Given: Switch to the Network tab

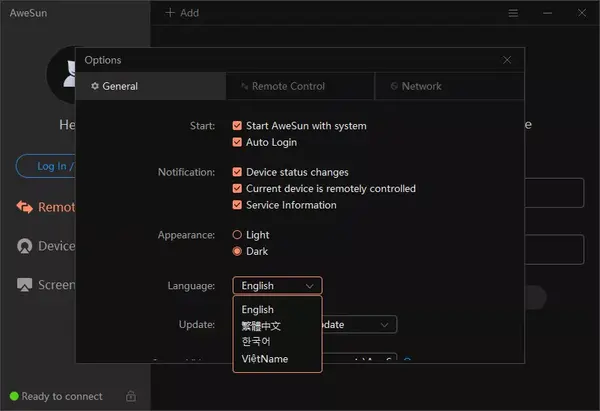Looking at the screenshot, I should (x=421, y=86).
